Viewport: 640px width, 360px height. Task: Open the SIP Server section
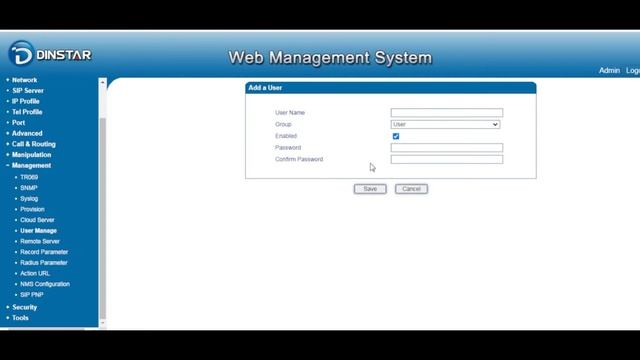click(28, 91)
